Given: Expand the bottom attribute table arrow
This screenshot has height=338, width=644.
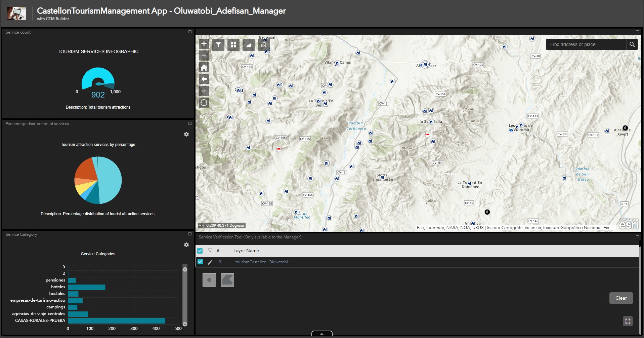Looking at the screenshot, I should [x=322, y=334].
